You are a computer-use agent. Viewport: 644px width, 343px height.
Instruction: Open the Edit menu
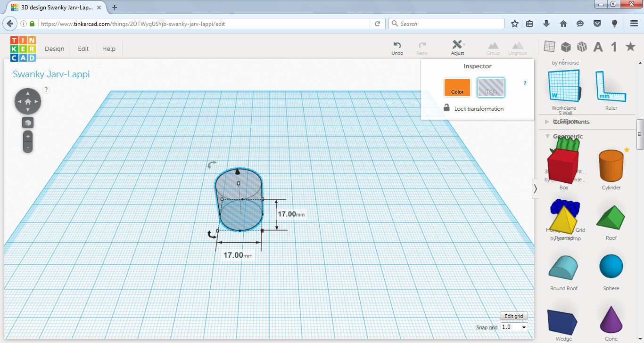coord(83,49)
